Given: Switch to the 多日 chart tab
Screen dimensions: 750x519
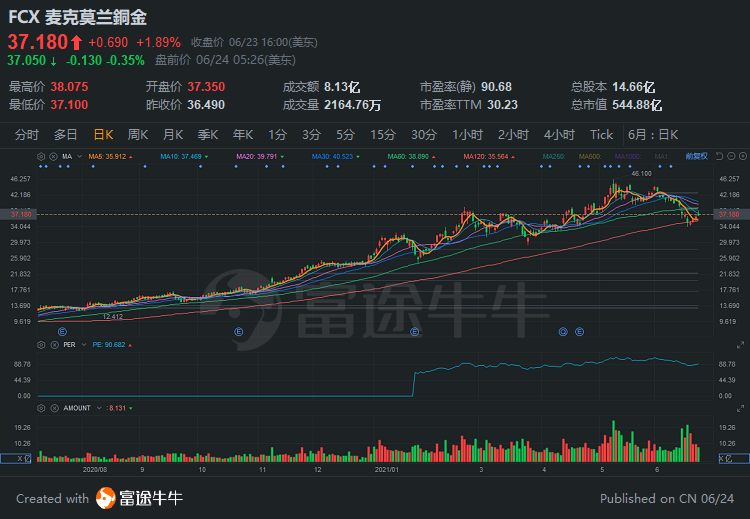Looking at the screenshot, I should [66, 135].
